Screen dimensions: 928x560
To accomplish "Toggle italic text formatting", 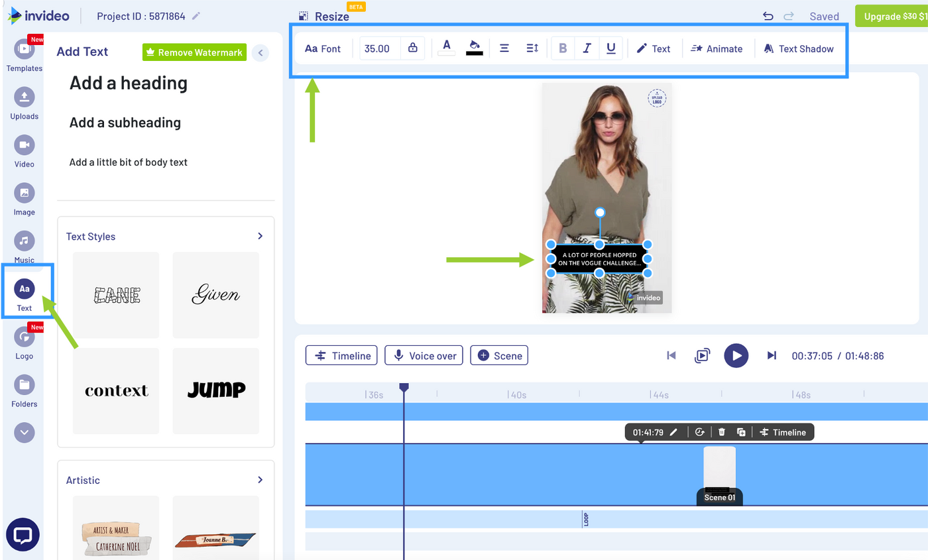I will click(x=587, y=48).
